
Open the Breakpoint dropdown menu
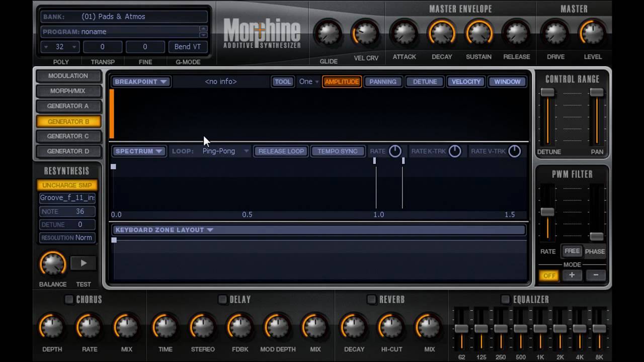[141, 81]
